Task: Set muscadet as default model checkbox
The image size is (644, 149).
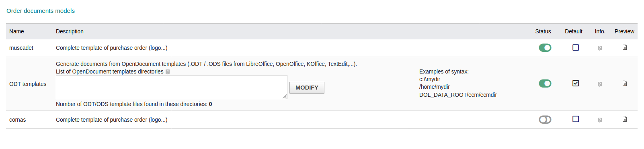Action: pos(576,47)
